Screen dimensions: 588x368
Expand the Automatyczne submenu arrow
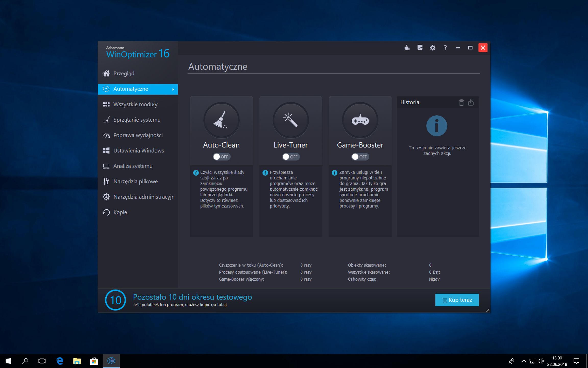point(173,89)
